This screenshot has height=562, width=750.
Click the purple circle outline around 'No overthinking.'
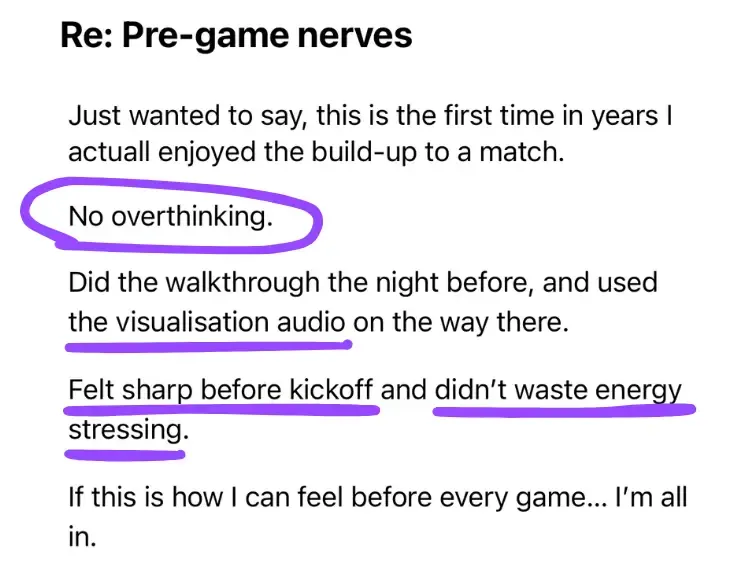(172, 214)
